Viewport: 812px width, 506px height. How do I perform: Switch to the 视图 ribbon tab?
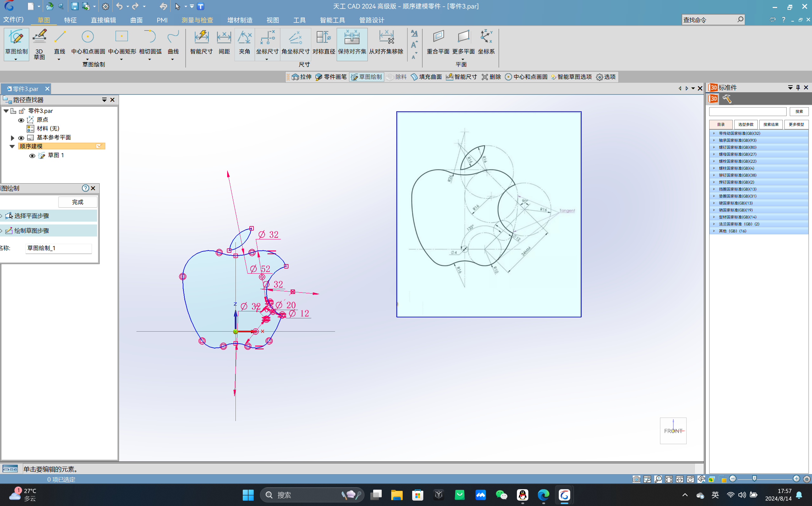click(x=273, y=20)
